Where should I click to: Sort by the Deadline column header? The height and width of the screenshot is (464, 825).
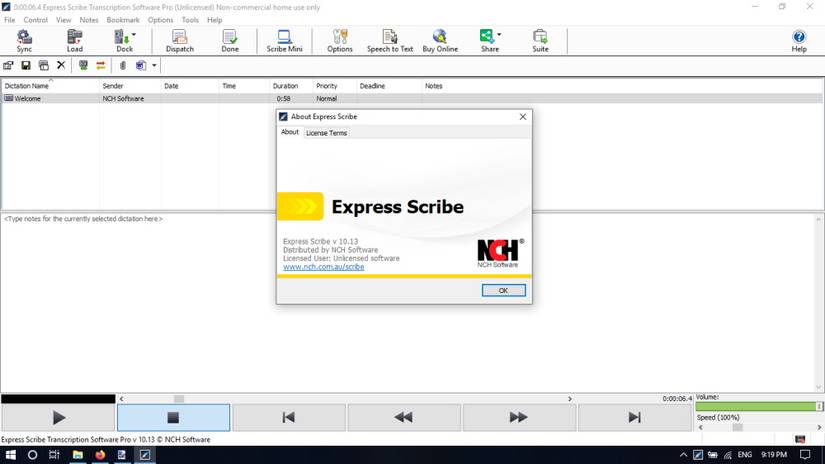point(389,86)
